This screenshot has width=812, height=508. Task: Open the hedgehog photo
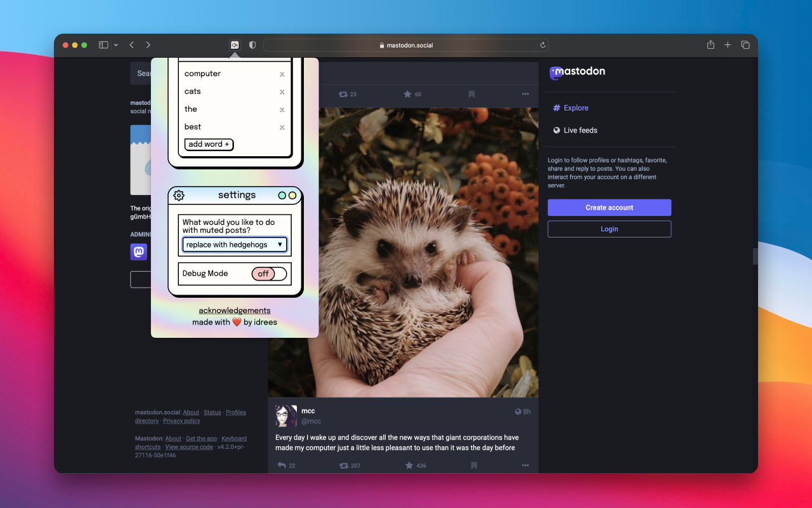click(x=403, y=252)
